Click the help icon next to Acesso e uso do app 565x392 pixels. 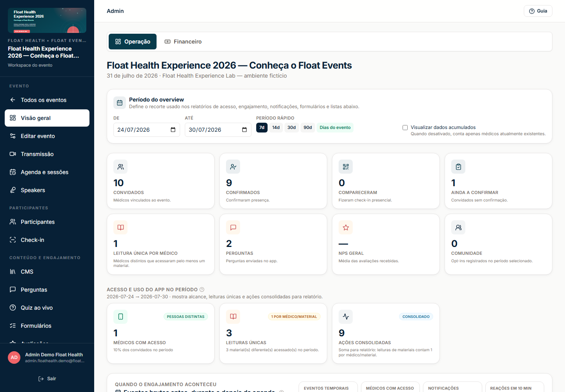[202, 290]
